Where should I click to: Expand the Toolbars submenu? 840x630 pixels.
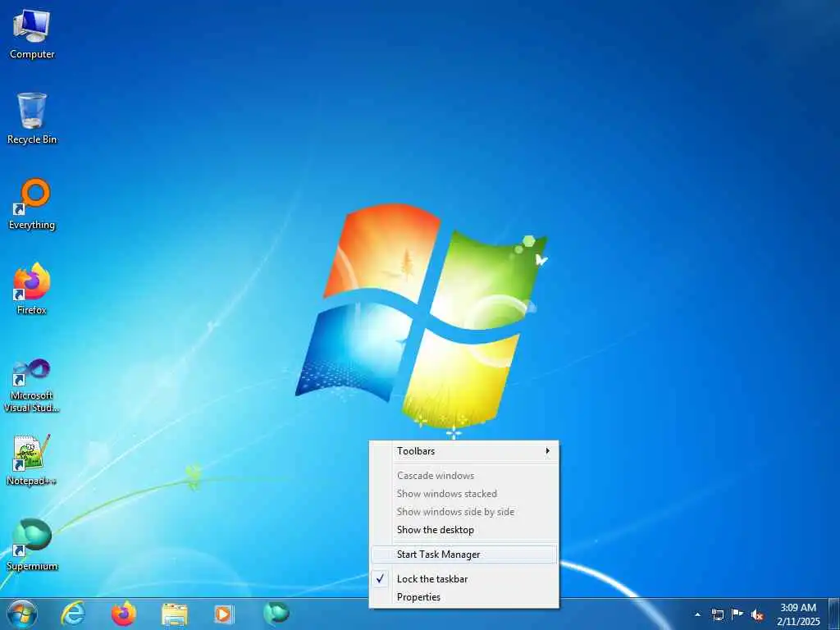point(464,451)
